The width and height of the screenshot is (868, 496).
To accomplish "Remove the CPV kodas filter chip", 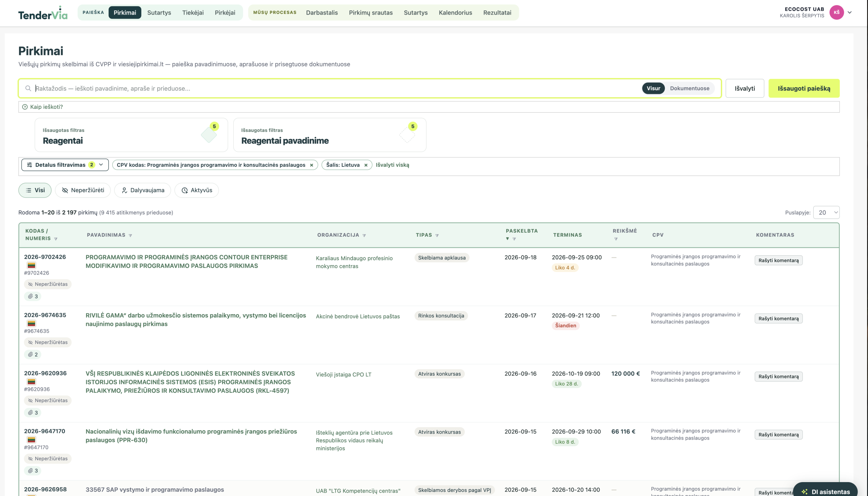I will coord(311,165).
